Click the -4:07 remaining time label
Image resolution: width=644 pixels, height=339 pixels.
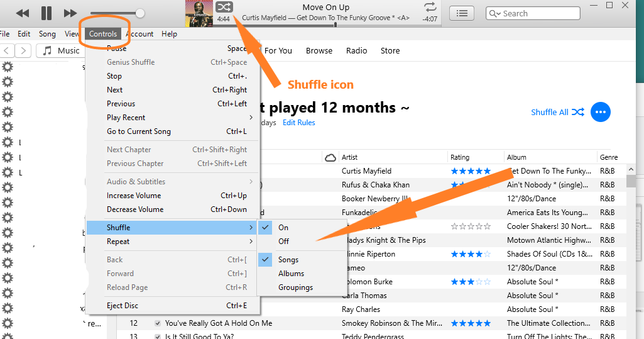point(430,19)
